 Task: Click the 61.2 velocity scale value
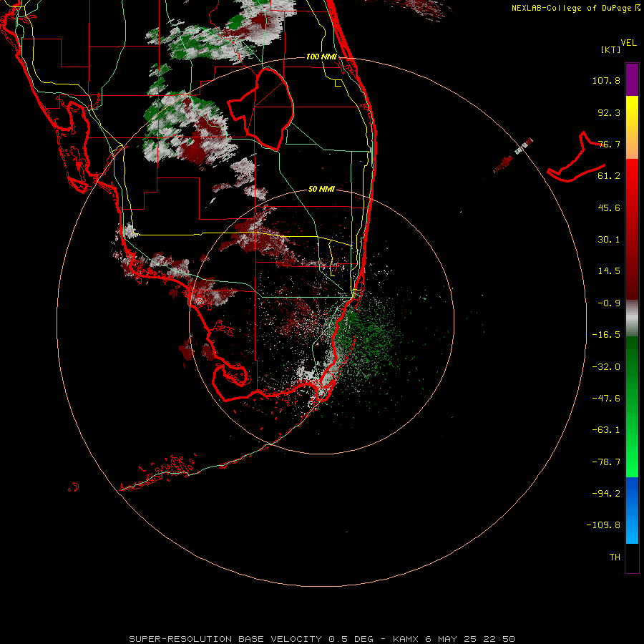[x=609, y=176]
